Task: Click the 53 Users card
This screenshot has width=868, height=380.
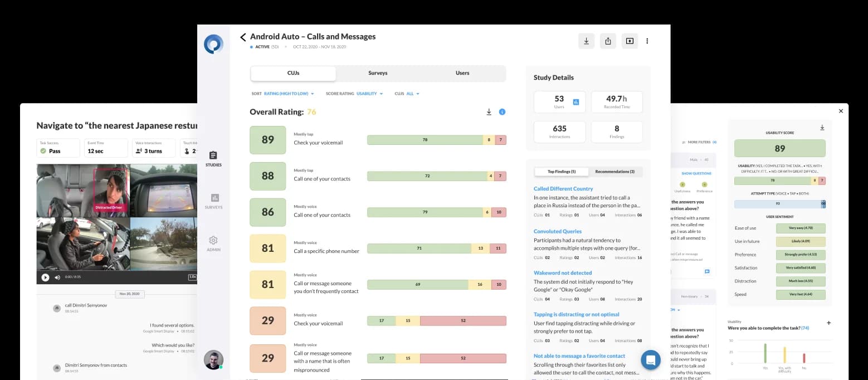Action: coord(559,102)
